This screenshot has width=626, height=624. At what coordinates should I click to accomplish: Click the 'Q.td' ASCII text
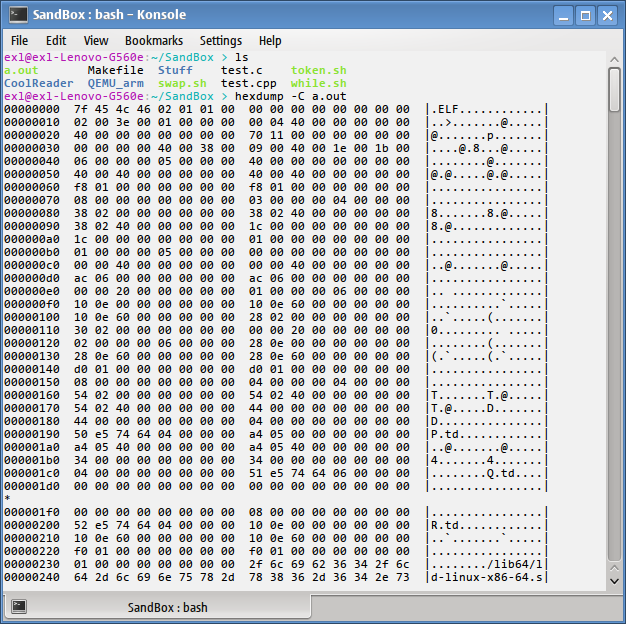(x=500, y=473)
